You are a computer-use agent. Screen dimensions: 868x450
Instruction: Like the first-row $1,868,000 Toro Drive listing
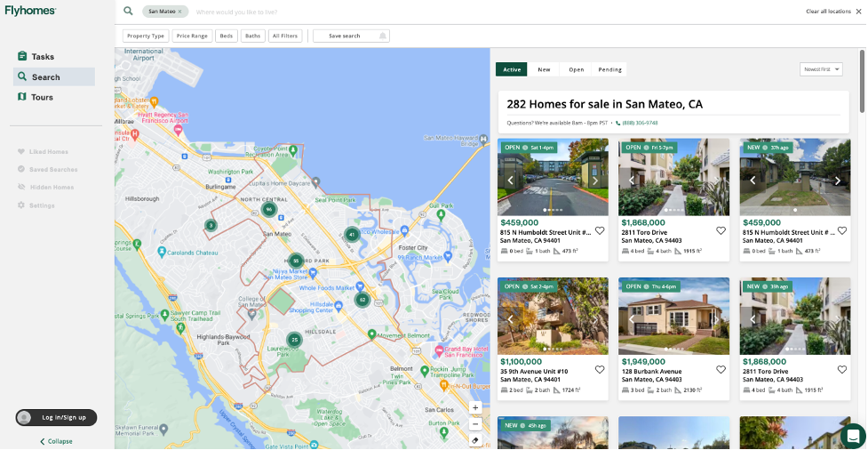(x=721, y=230)
